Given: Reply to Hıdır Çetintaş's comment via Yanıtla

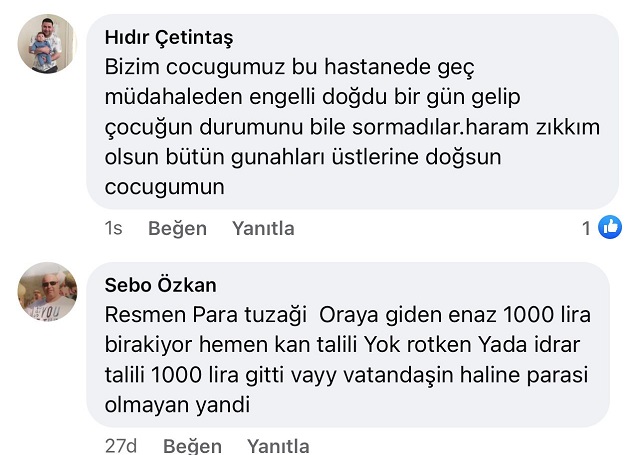Looking at the screenshot, I should tap(263, 229).
